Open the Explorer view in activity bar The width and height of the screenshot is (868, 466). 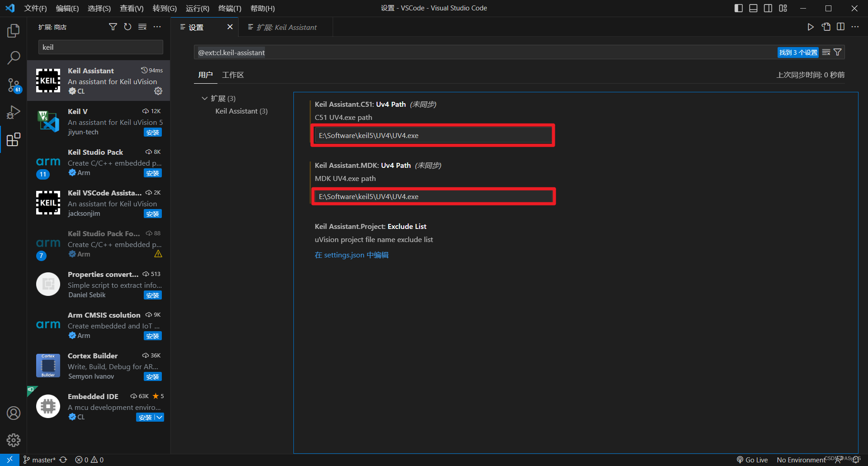coord(14,31)
